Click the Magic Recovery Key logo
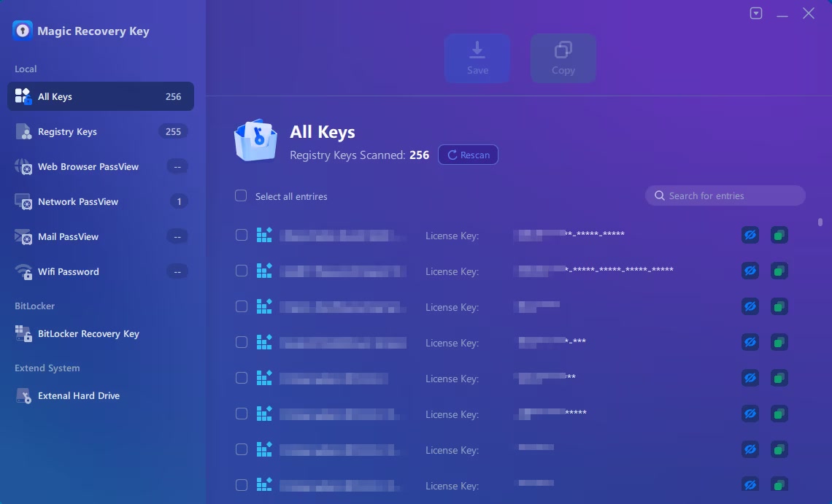This screenshot has height=504, width=832. coord(23,31)
